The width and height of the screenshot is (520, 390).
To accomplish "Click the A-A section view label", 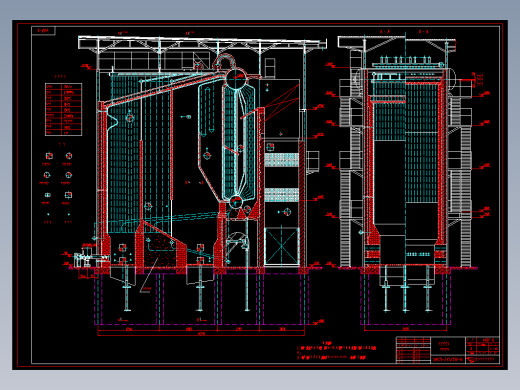I will point(385,32).
